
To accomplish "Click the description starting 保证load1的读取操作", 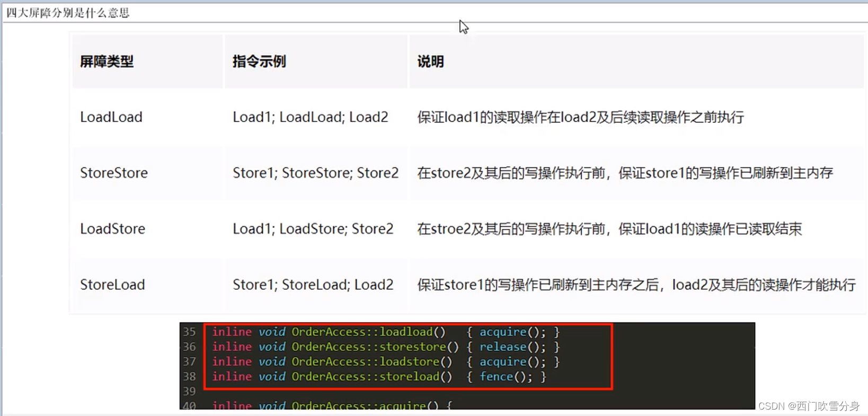I will pos(580,117).
